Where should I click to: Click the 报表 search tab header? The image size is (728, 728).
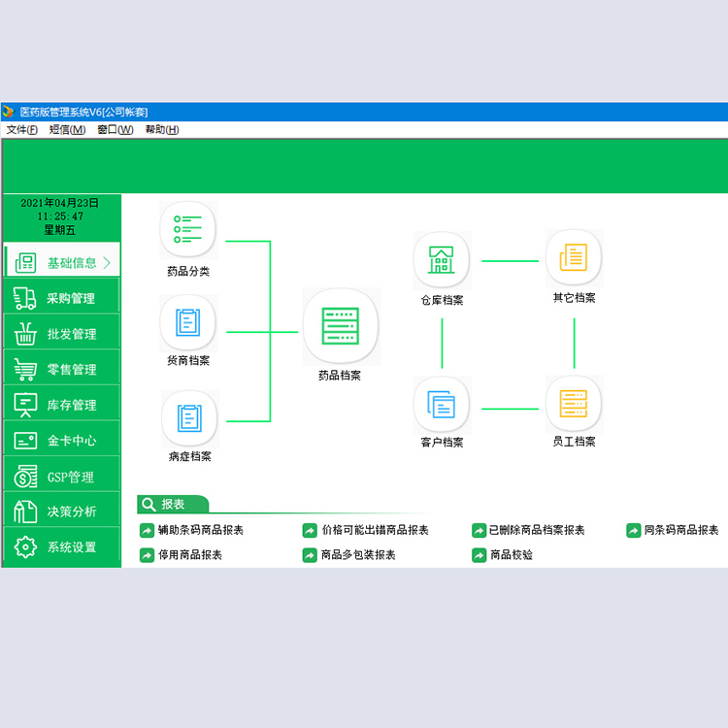(173, 504)
